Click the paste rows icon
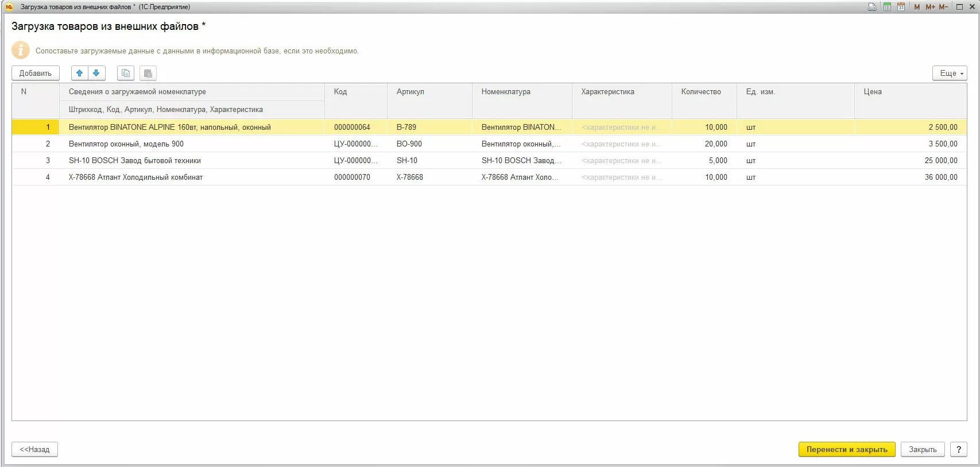 (148, 73)
